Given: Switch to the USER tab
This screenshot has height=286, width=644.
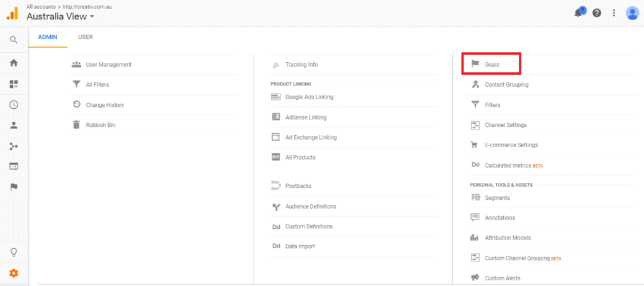Looking at the screenshot, I should 86,37.
